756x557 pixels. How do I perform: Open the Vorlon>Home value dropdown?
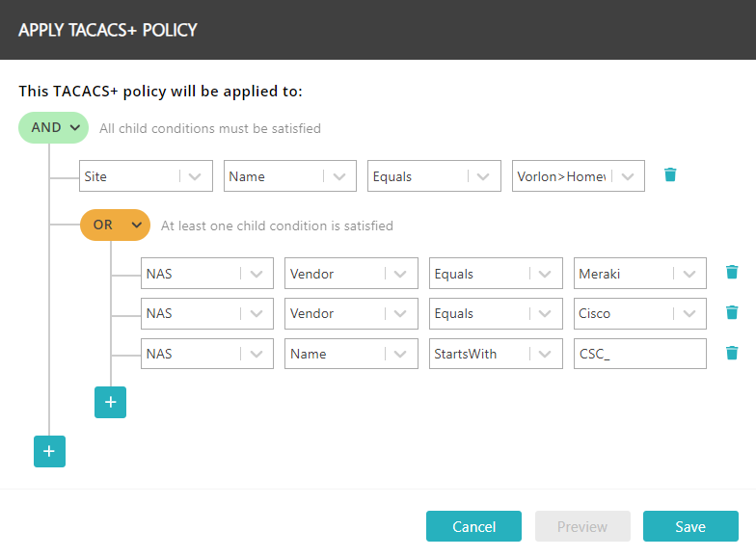click(x=579, y=175)
